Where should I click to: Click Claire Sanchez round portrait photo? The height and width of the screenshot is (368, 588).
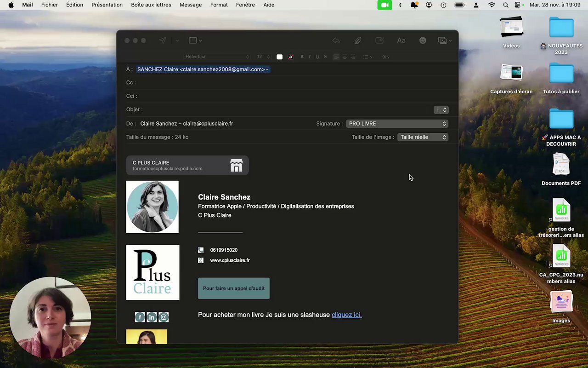coord(153,207)
